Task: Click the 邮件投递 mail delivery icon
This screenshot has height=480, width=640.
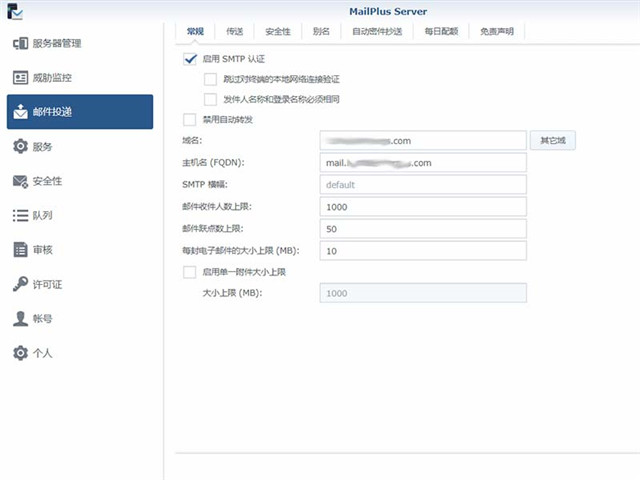Action: point(20,111)
